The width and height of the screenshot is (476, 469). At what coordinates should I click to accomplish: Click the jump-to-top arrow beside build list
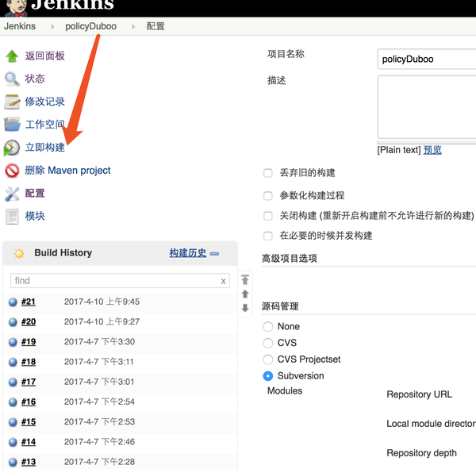(x=245, y=279)
